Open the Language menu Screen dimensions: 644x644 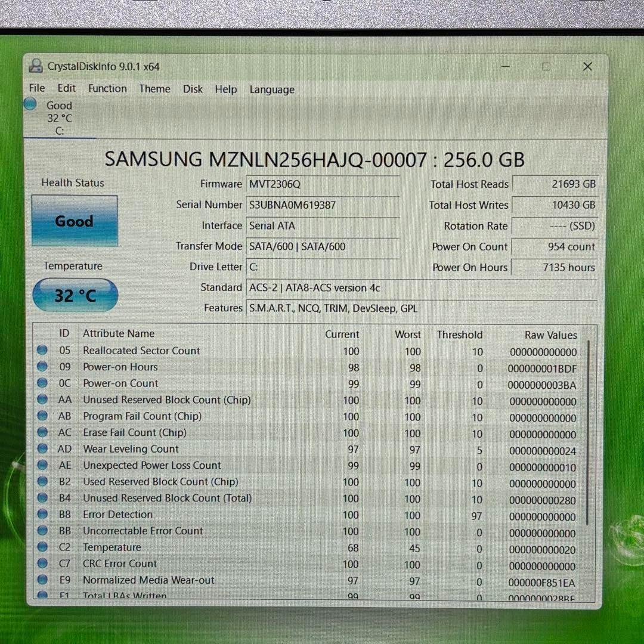(x=271, y=89)
